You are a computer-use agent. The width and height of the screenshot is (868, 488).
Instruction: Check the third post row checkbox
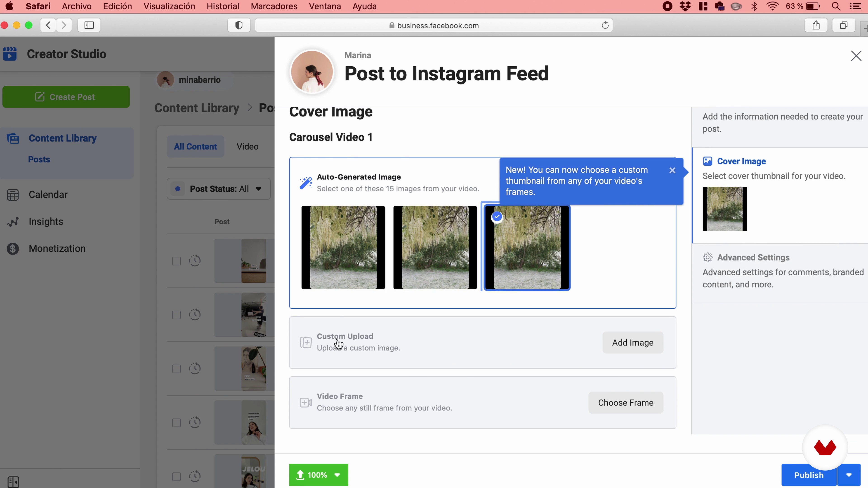tap(176, 369)
